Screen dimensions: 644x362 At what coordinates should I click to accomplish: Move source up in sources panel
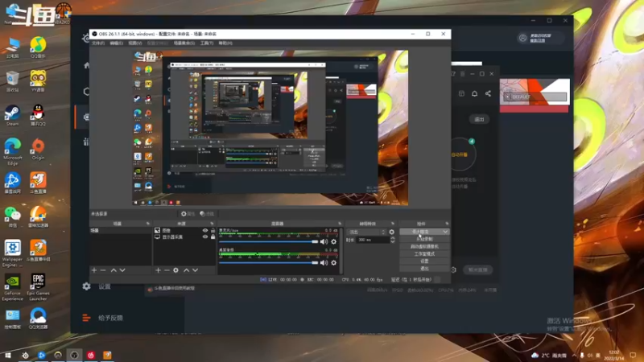pos(186,270)
